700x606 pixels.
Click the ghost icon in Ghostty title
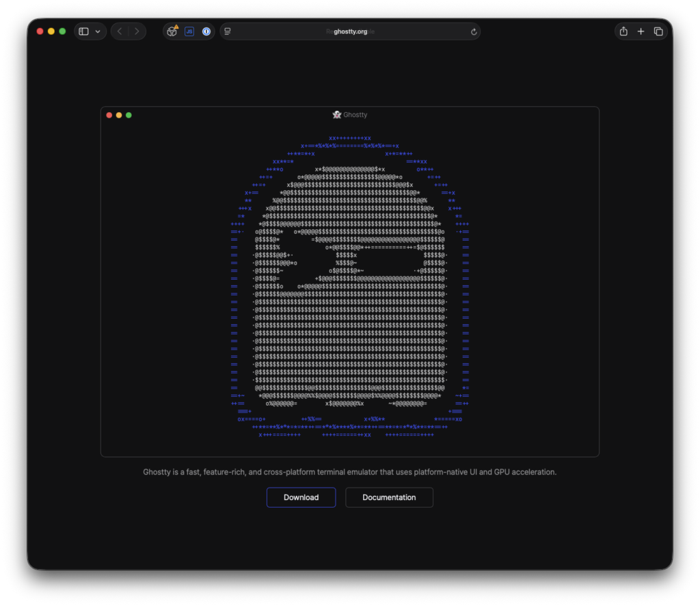click(x=337, y=115)
